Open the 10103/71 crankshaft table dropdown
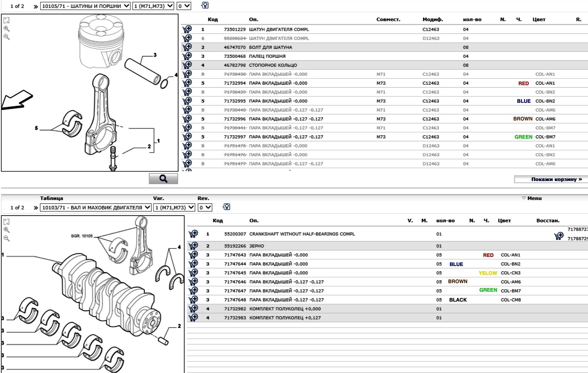 tap(96, 207)
